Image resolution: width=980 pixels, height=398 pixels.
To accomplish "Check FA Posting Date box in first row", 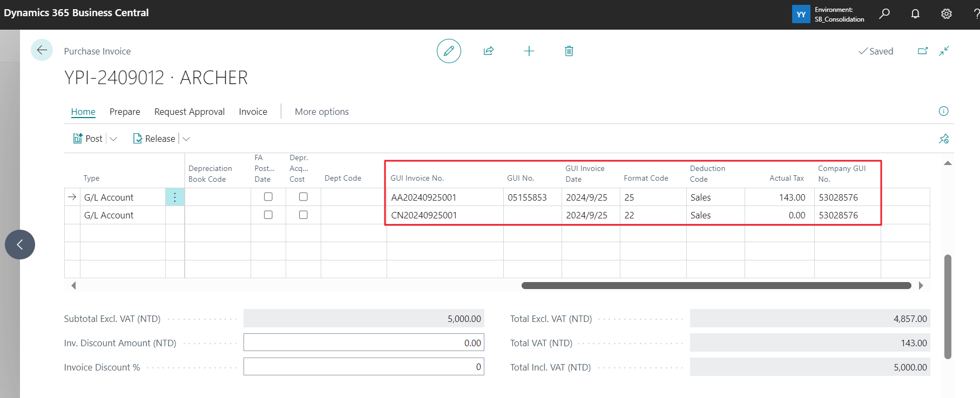I will (x=268, y=197).
